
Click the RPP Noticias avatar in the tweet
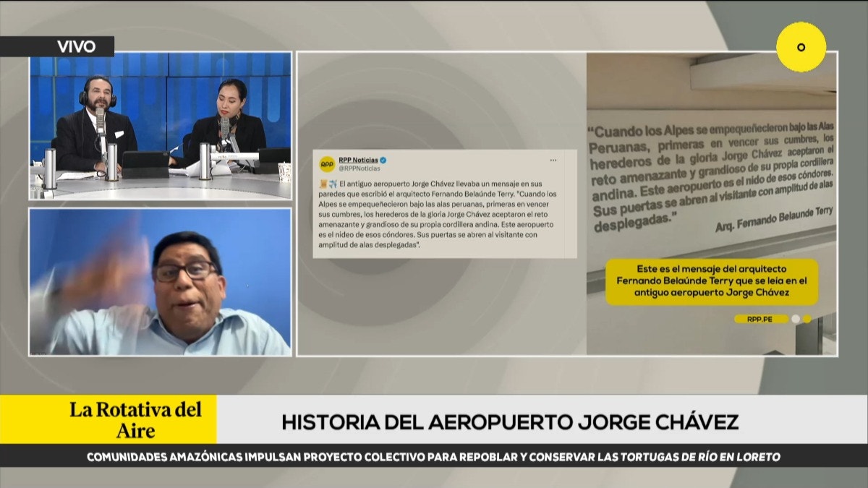[x=327, y=163]
